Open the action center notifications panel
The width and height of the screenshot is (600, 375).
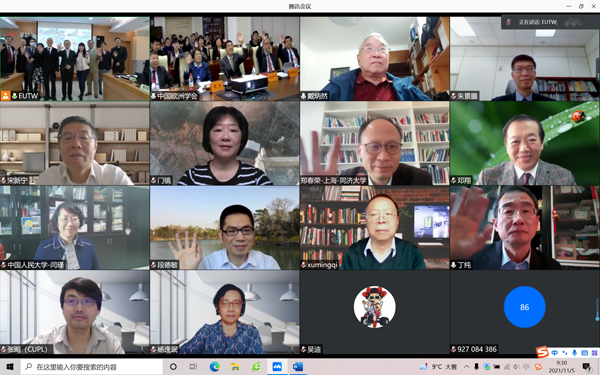pos(587,367)
